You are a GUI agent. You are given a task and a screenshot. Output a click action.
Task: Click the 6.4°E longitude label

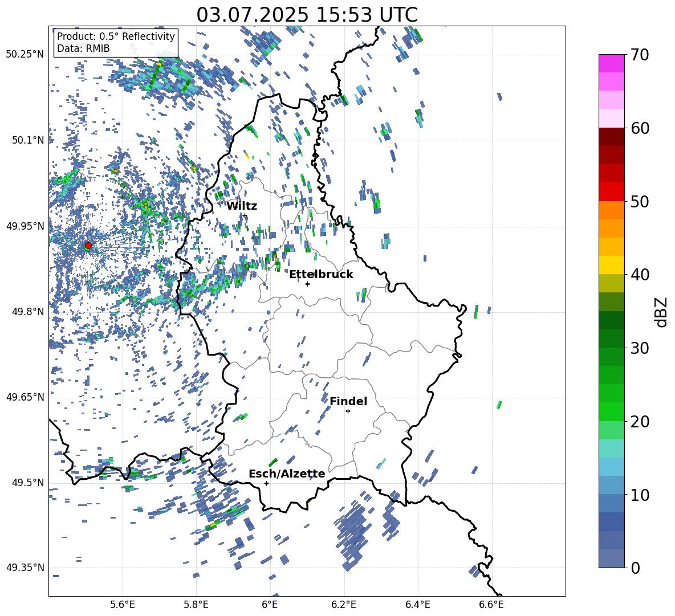pos(417,605)
